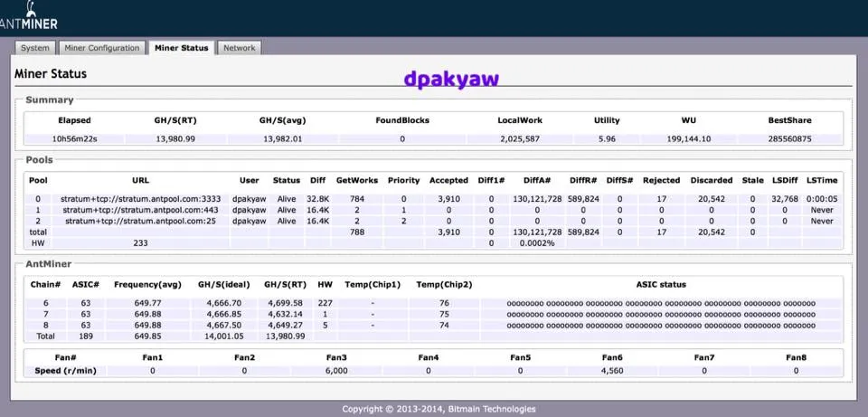Click chain 6 GH/S(RT) value 4,699.58

(285, 303)
